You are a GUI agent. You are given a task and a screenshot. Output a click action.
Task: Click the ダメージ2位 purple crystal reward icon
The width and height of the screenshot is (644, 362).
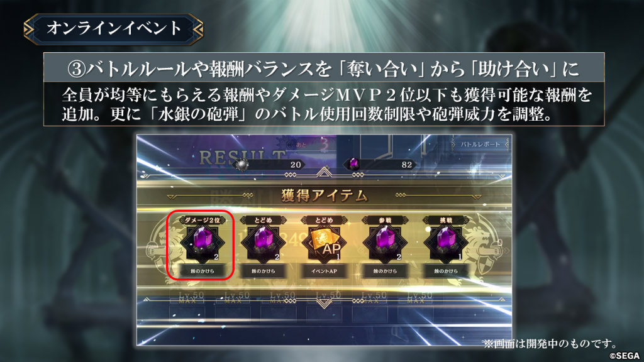tap(202, 243)
